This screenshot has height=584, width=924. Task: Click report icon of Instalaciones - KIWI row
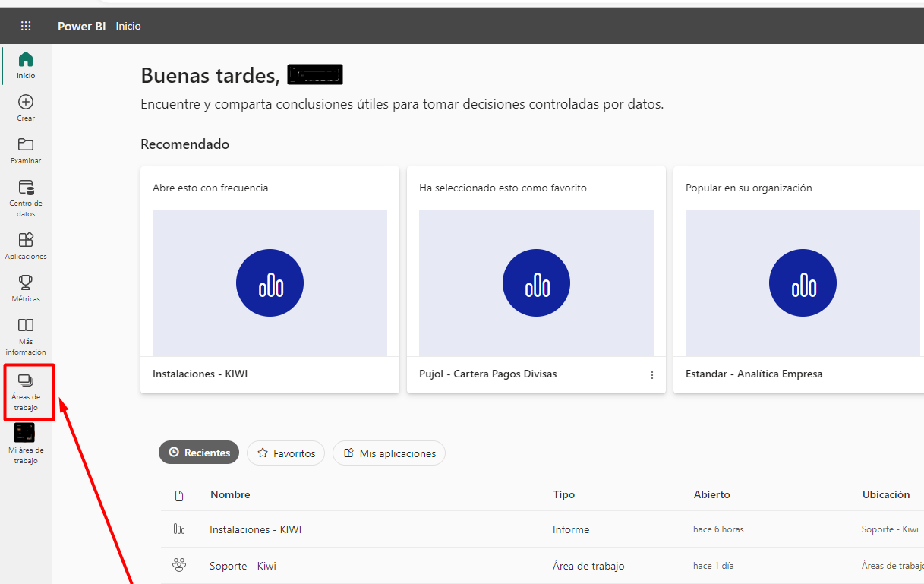click(x=179, y=529)
